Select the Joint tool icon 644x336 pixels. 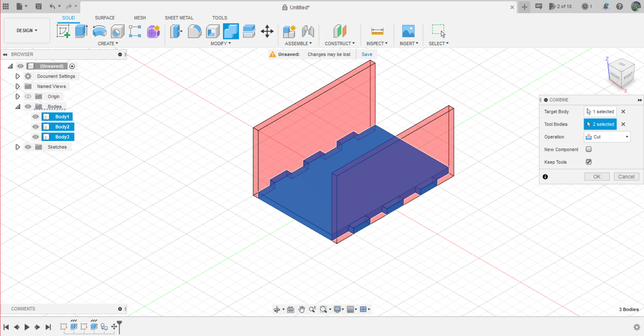(x=308, y=31)
